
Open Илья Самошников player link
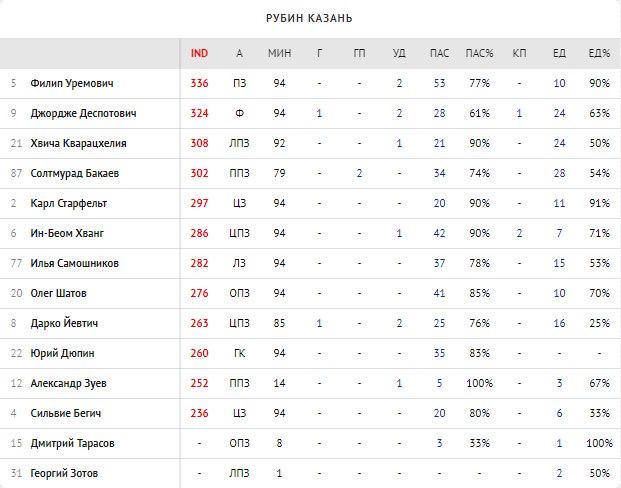(x=75, y=263)
